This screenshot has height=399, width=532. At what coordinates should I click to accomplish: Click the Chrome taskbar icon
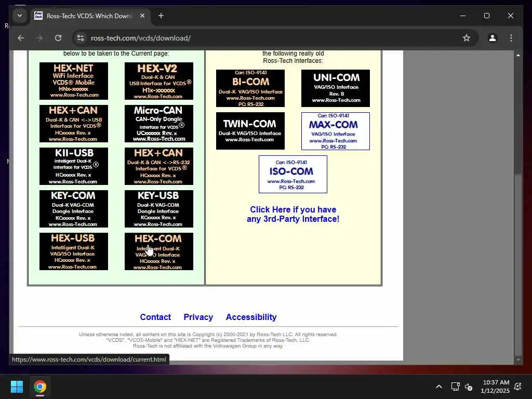coord(40,387)
